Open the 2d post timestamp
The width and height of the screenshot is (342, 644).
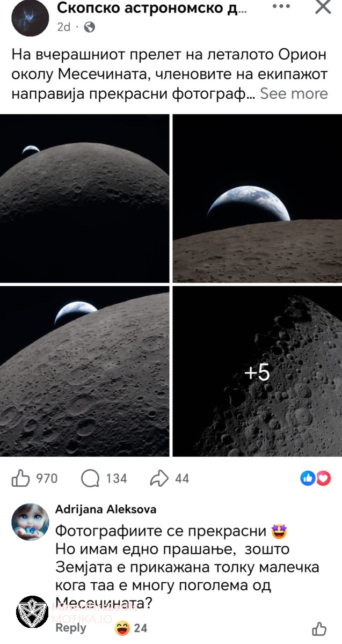click(63, 27)
